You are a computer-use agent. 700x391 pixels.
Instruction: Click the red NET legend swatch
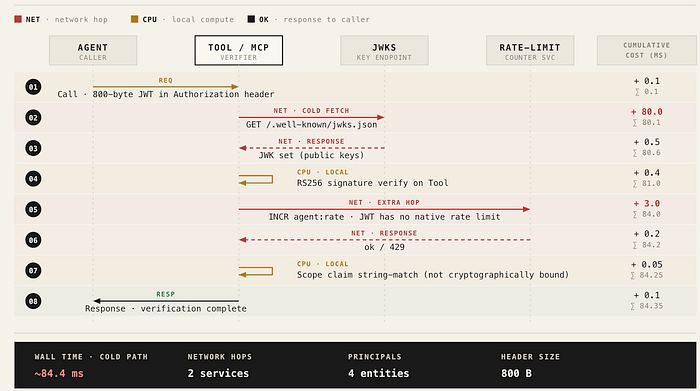[x=18, y=19]
